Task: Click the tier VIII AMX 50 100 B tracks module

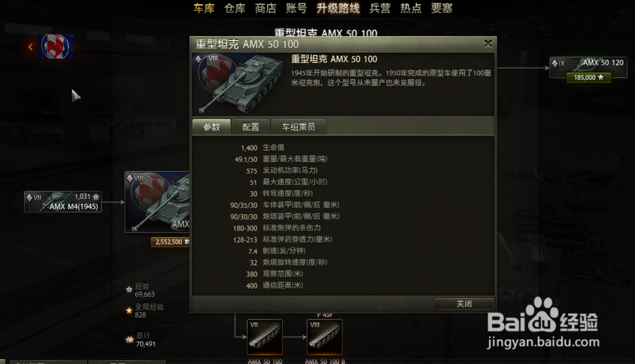Action: click(x=324, y=337)
